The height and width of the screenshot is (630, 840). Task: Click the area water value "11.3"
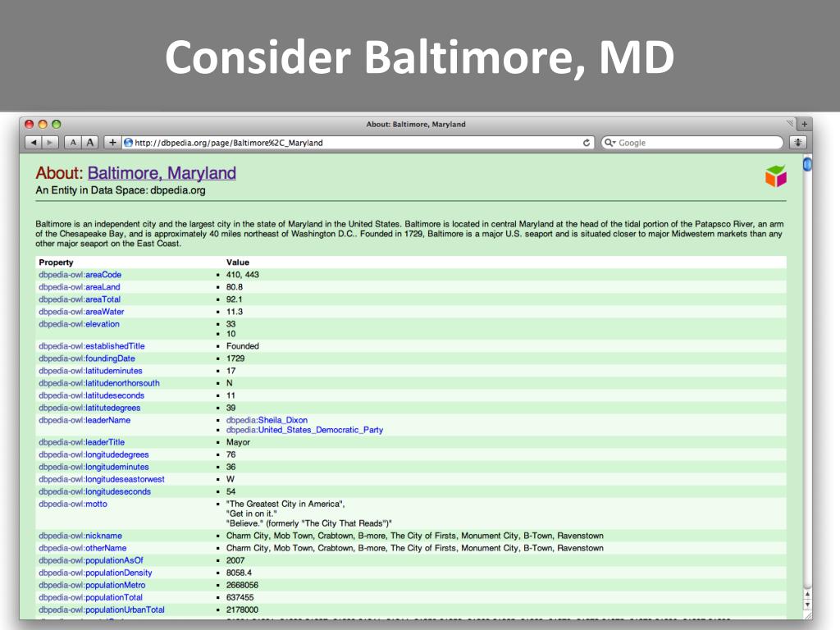(x=234, y=312)
